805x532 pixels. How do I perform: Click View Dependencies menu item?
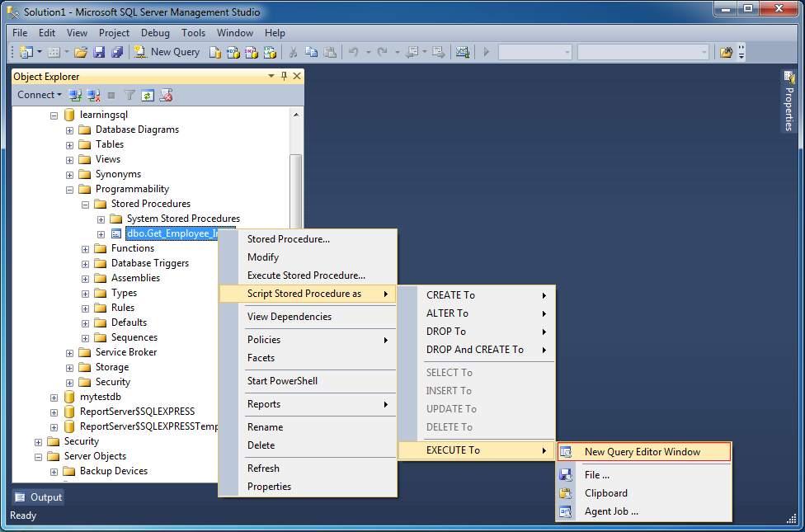(308, 317)
